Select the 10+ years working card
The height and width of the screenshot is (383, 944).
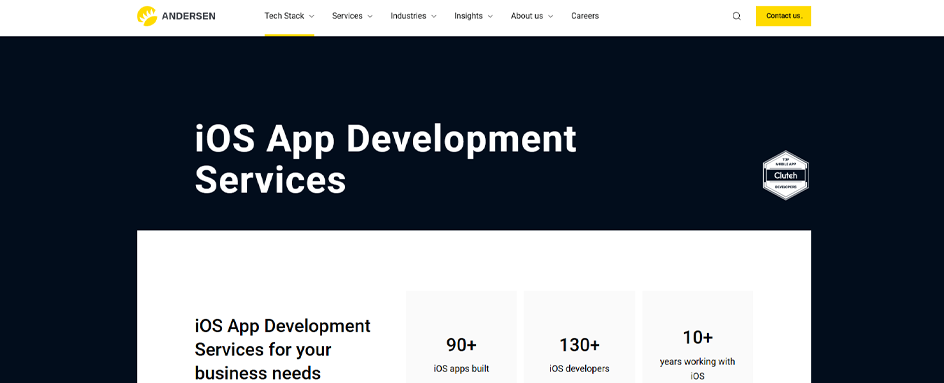(697, 337)
